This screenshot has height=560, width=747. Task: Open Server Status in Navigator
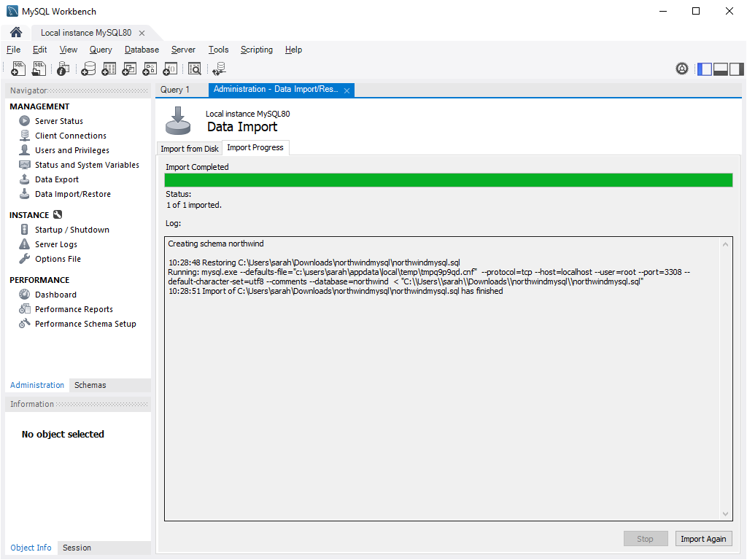[58, 121]
